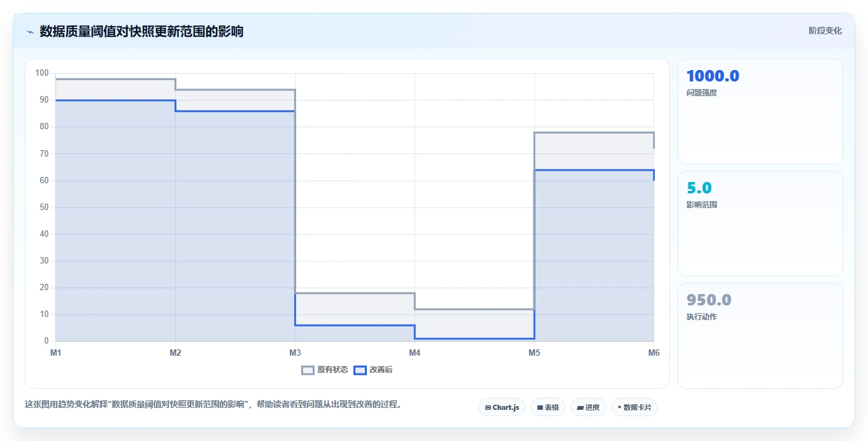Click the M3 axis label
This screenshot has height=441, width=868.
coord(295,353)
